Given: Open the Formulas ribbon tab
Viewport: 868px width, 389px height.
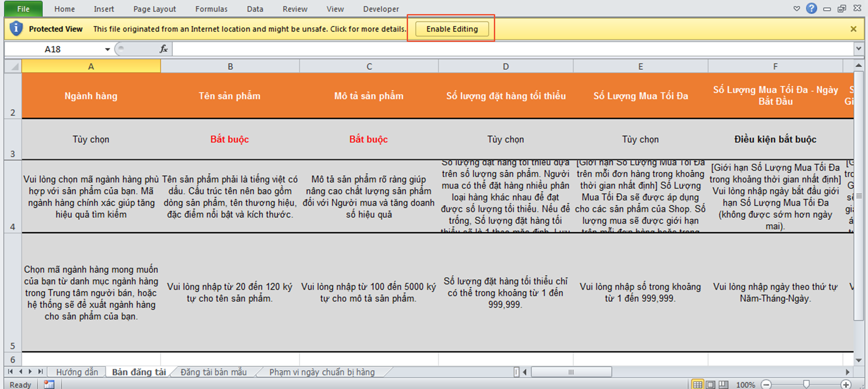Looking at the screenshot, I should [211, 9].
